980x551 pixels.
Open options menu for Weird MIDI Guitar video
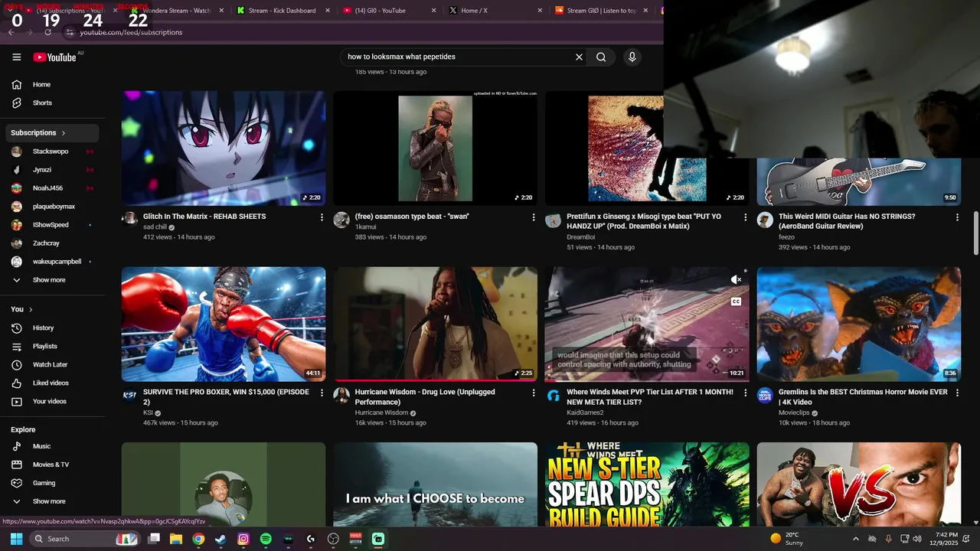pyautogui.click(x=957, y=217)
